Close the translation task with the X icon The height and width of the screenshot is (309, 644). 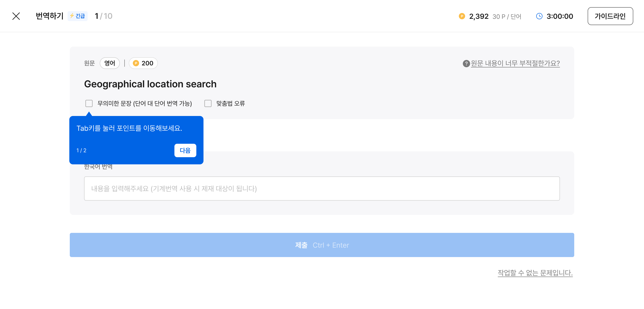pos(16,16)
